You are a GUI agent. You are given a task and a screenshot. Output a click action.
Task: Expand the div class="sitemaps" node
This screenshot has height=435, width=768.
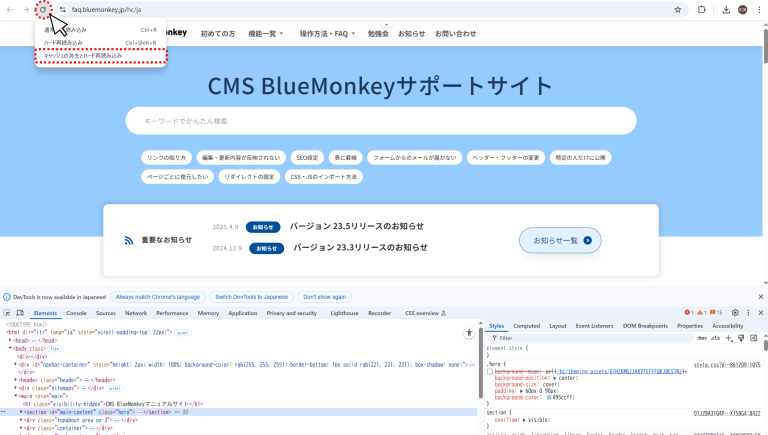16,387
